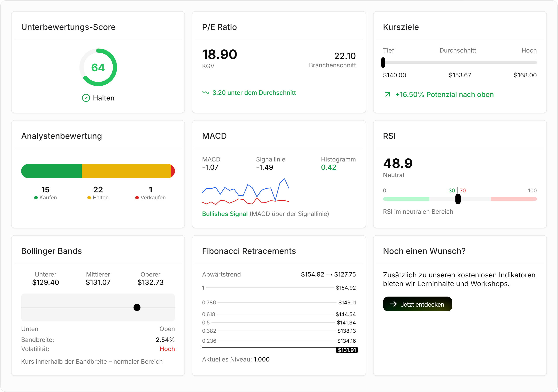Click the Signallinie value -1.49

pos(264,167)
